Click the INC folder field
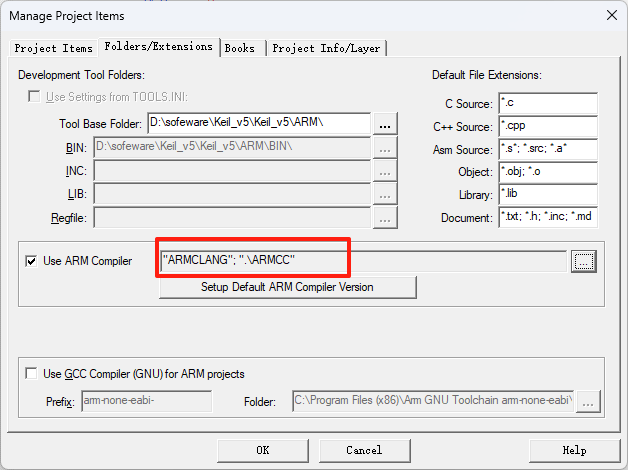This screenshot has width=628, height=470. [232, 171]
